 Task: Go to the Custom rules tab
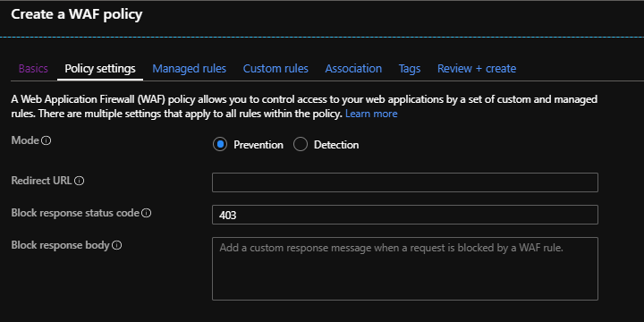tap(275, 69)
